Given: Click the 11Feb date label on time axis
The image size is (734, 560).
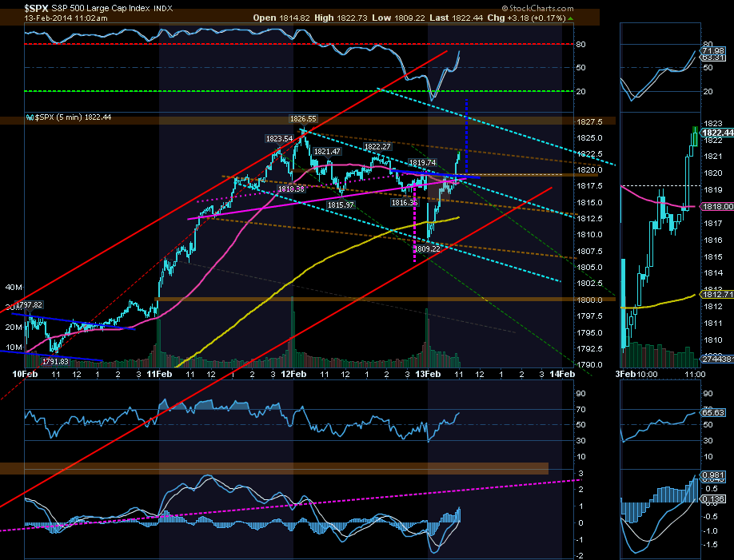Looking at the screenshot, I should [x=159, y=374].
